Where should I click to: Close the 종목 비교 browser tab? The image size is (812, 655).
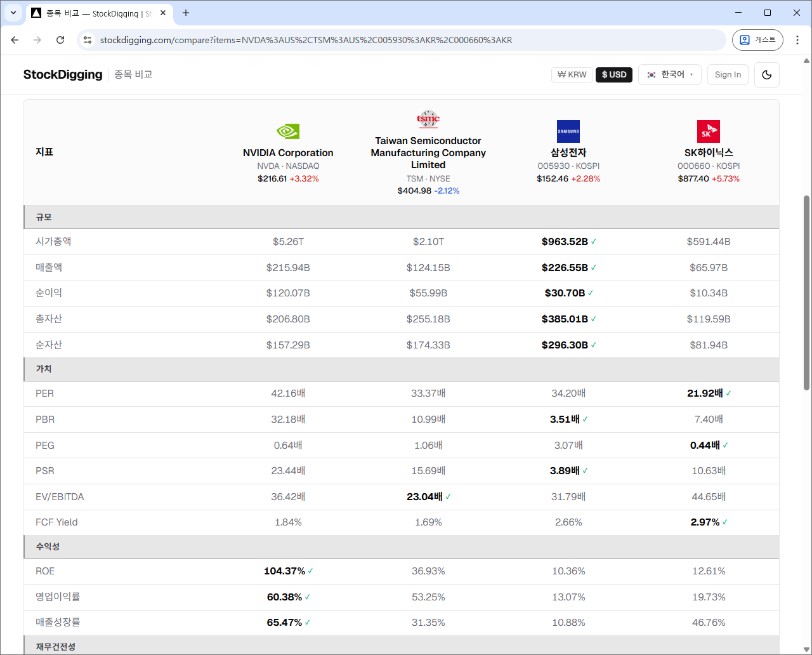click(163, 13)
